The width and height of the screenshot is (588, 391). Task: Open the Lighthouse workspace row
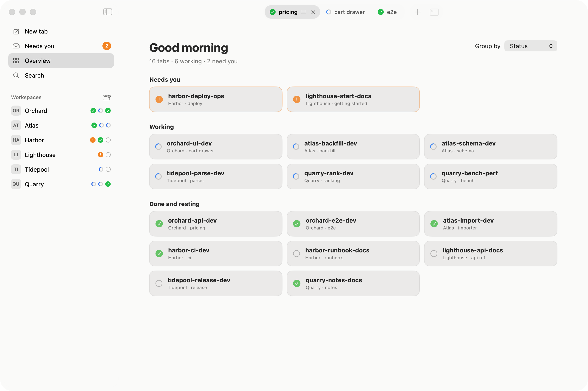point(61,155)
